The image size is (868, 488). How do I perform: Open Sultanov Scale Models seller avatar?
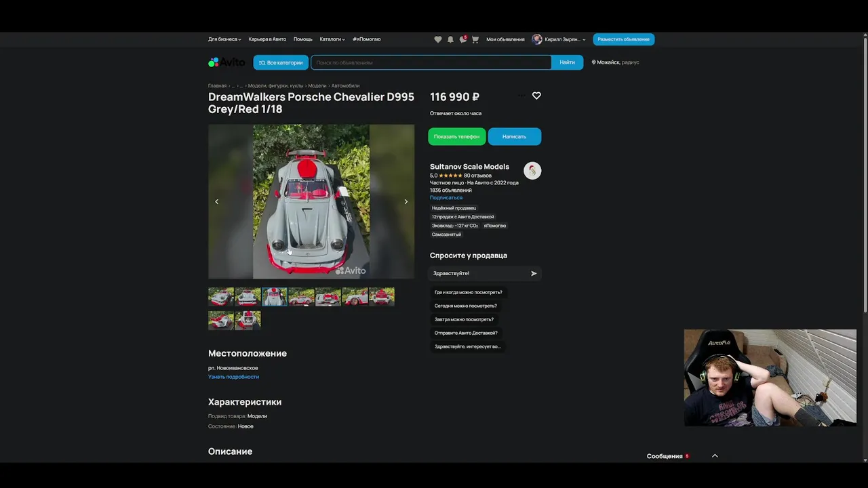(532, 171)
